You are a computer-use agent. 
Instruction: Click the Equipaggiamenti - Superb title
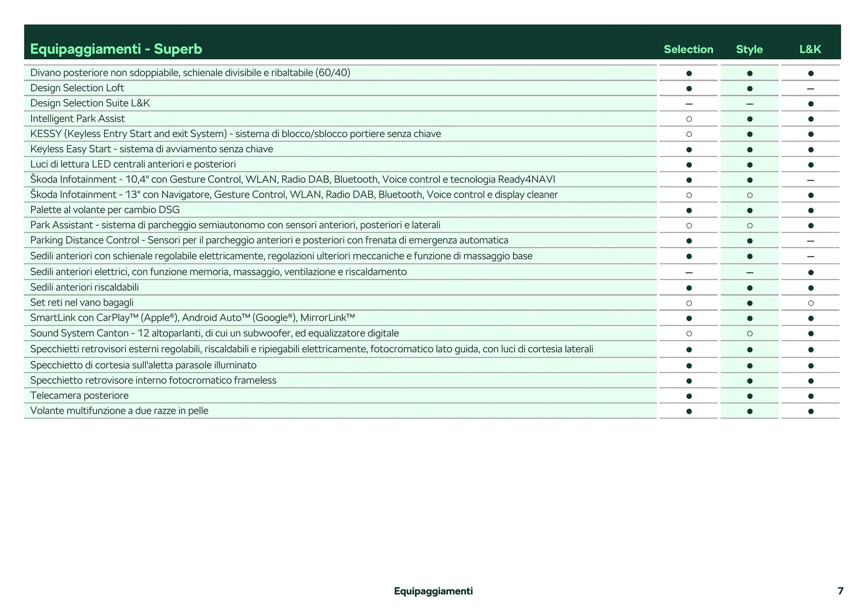coord(116,49)
